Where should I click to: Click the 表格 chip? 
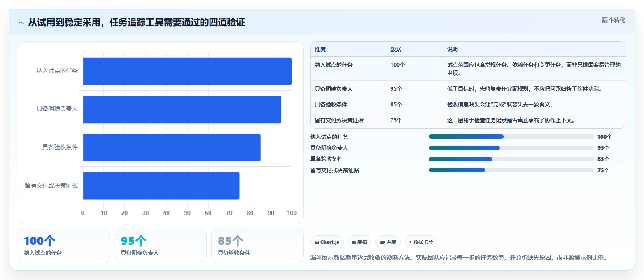click(359, 242)
